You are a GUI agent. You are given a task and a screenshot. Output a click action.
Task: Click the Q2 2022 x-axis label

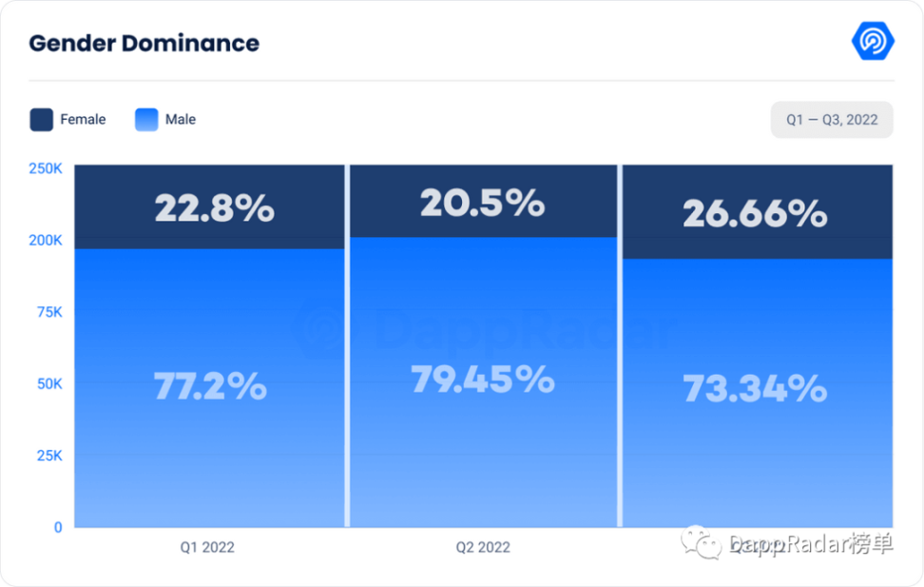coord(483,547)
